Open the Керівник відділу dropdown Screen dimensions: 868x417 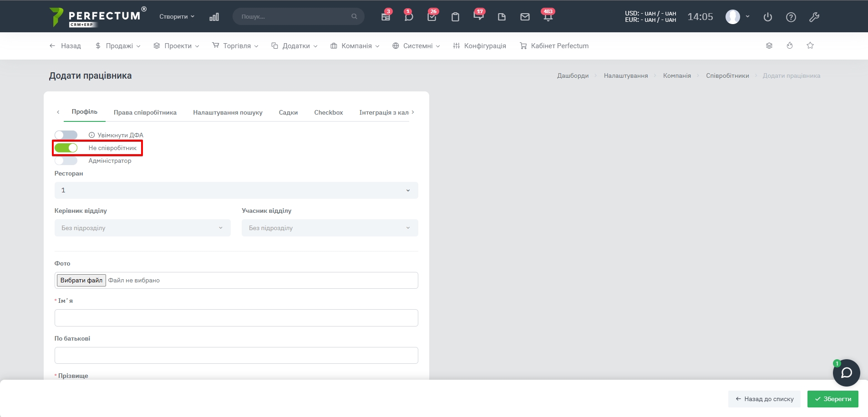click(x=142, y=228)
